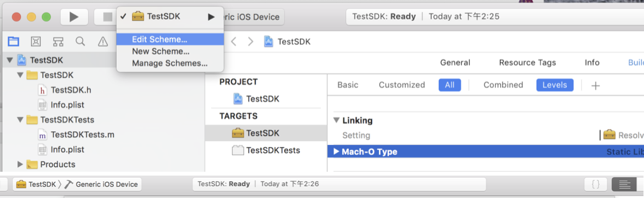Choose Manage Schemes... menu item
The height and width of the screenshot is (198, 644).
click(170, 63)
